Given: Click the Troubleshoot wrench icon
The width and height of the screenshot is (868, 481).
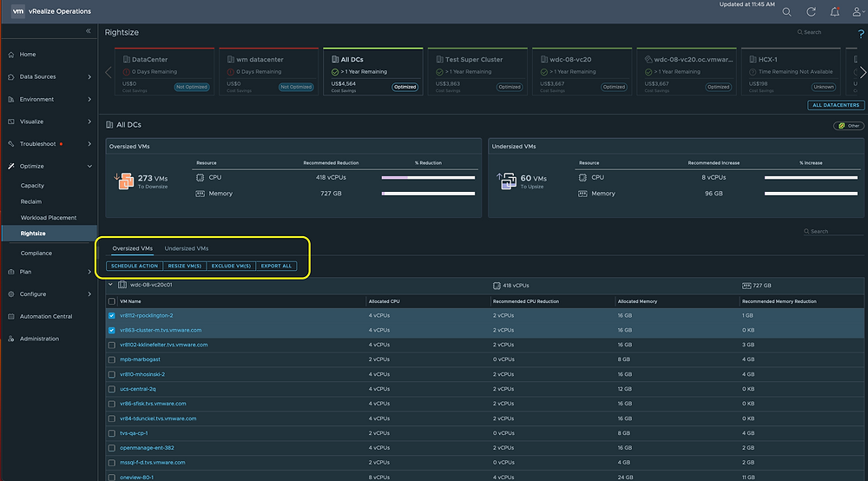Looking at the screenshot, I should tap(11, 144).
